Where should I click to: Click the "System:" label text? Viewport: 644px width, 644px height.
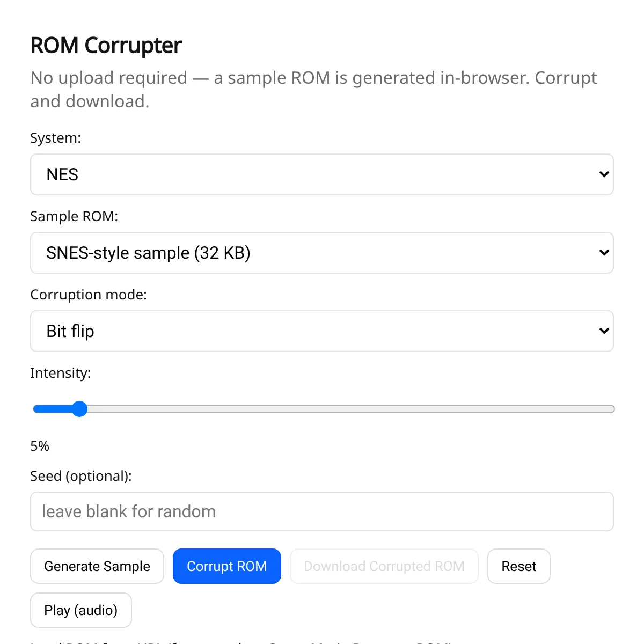pyautogui.click(x=56, y=138)
